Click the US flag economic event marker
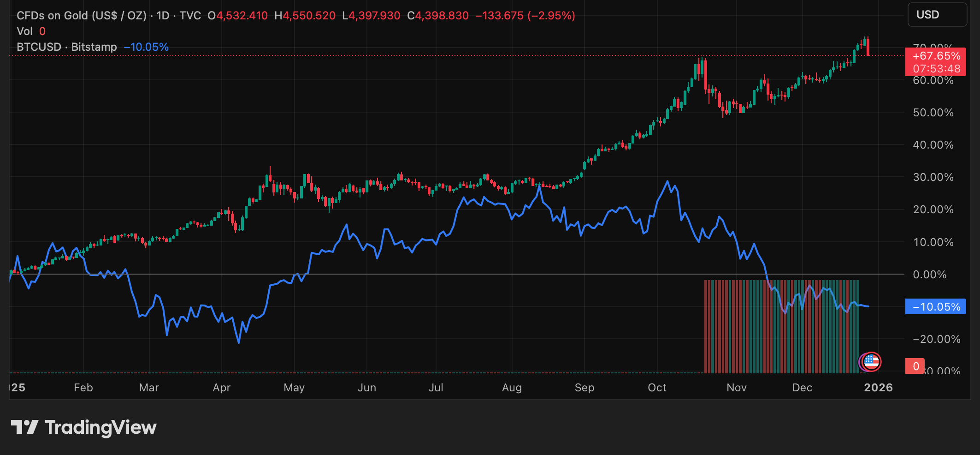The image size is (980, 455). click(x=871, y=361)
